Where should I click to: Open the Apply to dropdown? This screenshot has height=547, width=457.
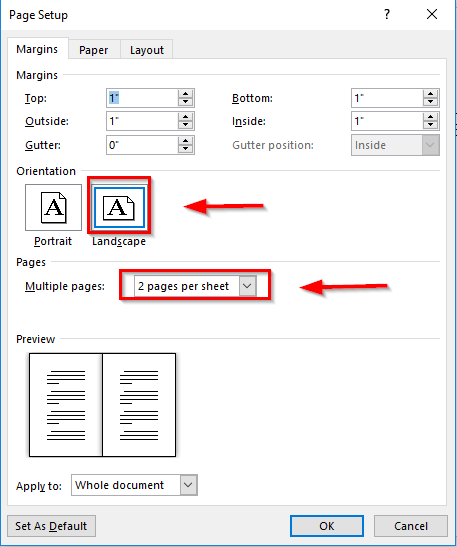pos(134,485)
